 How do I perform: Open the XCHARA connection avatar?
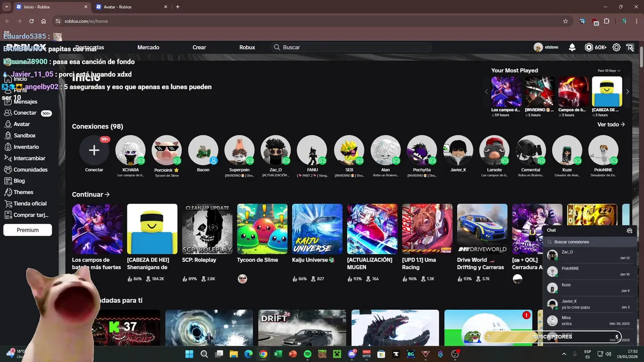click(x=130, y=150)
